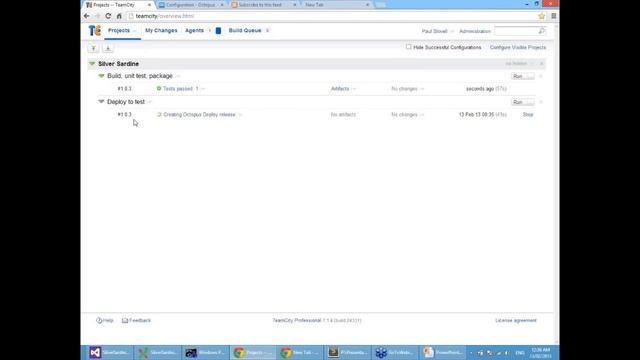Open Run options dropdown for Deploy to test

(x=531, y=102)
